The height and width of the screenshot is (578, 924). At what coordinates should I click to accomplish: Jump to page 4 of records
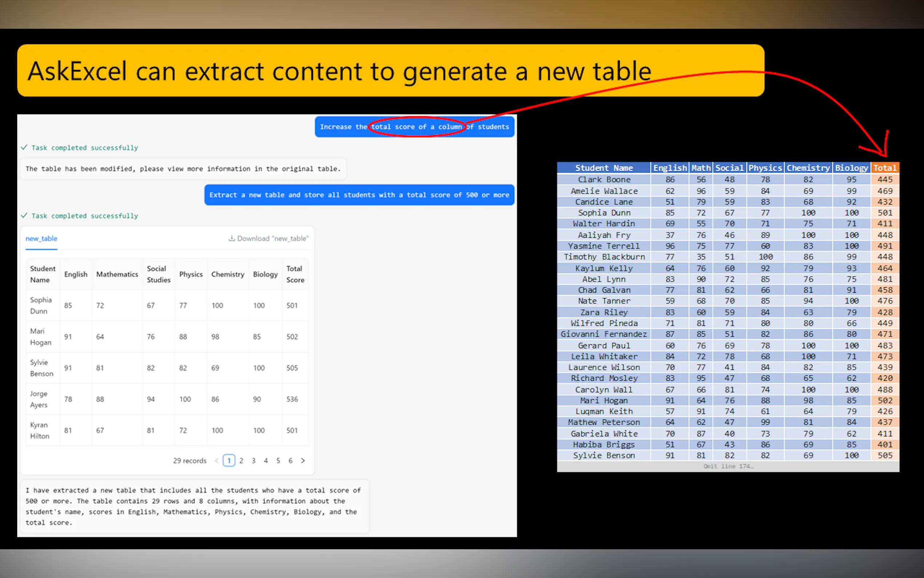click(266, 461)
